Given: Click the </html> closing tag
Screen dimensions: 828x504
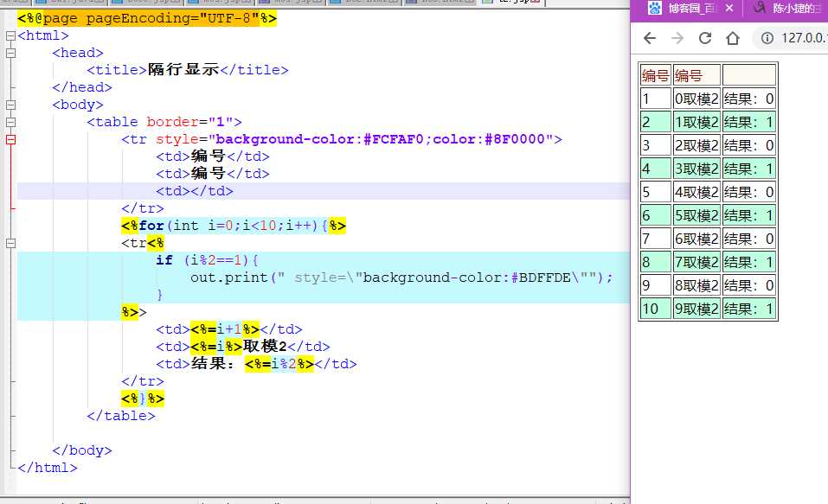Looking at the screenshot, I should (x=48, y=468).
